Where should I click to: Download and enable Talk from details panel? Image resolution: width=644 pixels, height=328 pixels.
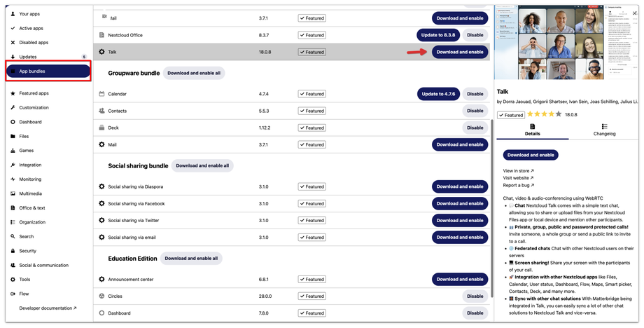531,155
